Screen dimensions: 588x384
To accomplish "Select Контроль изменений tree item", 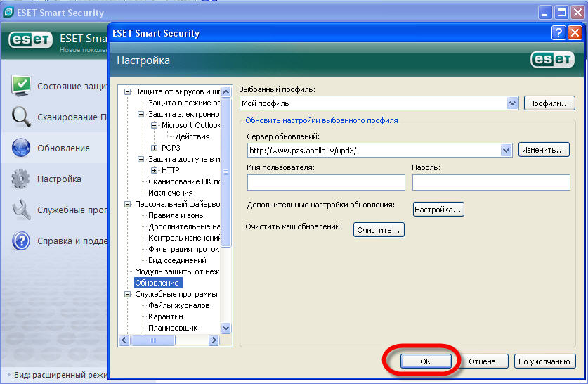I will pyautogui.click(x=184, y=238).
